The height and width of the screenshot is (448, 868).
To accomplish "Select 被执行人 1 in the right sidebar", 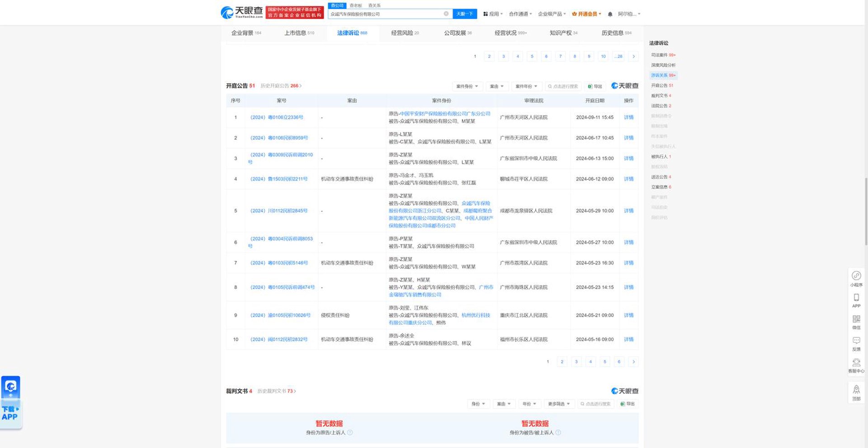I will click(x=661, y=157).
